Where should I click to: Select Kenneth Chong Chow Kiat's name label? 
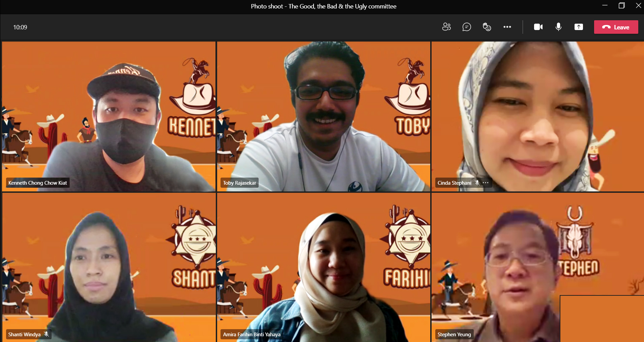pyautogui.click(x=38, y=183)
